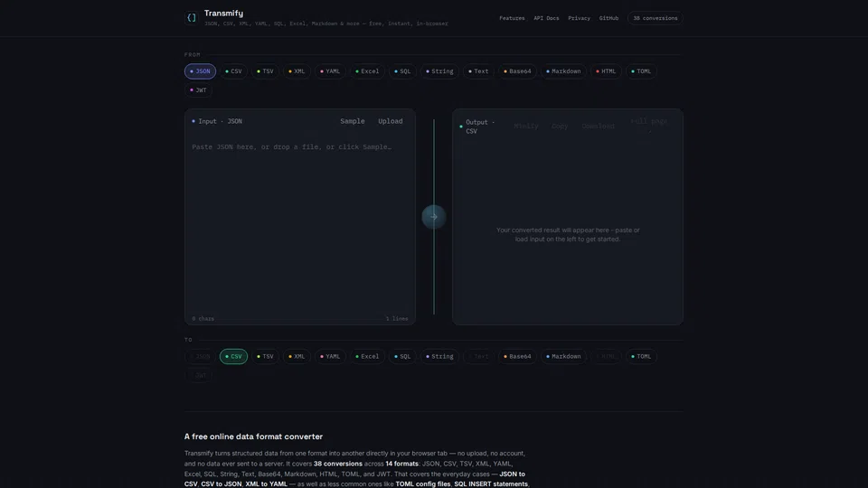The image size is (868, 488).
Task: Click the Upload button in Input panel
Action: click(391, 121)
